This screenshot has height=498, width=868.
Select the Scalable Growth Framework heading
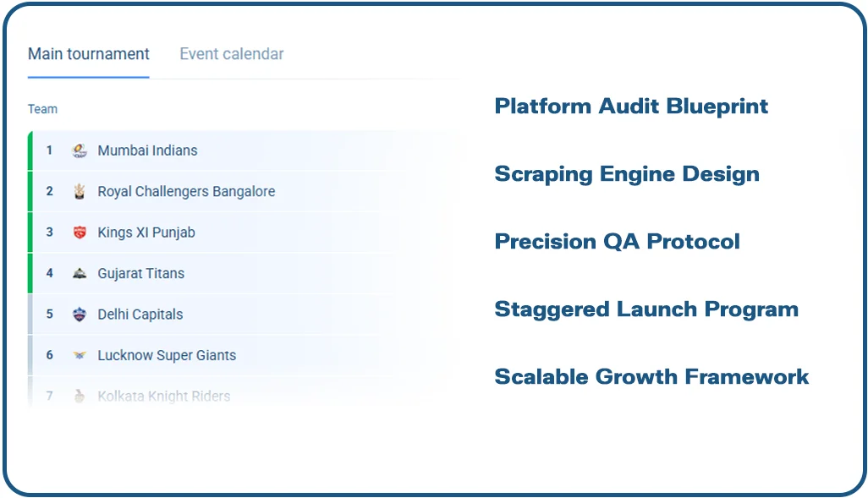pos(651,377)
